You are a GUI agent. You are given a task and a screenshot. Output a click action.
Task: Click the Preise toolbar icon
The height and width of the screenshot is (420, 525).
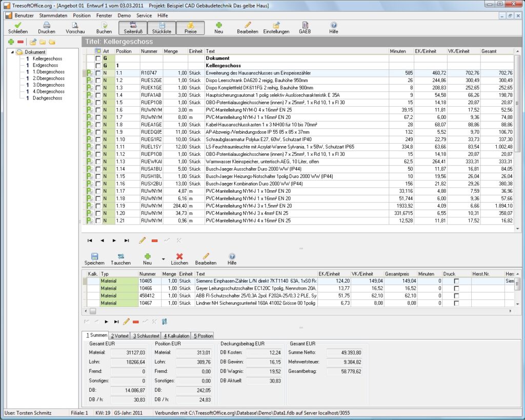tap(191, 27)
